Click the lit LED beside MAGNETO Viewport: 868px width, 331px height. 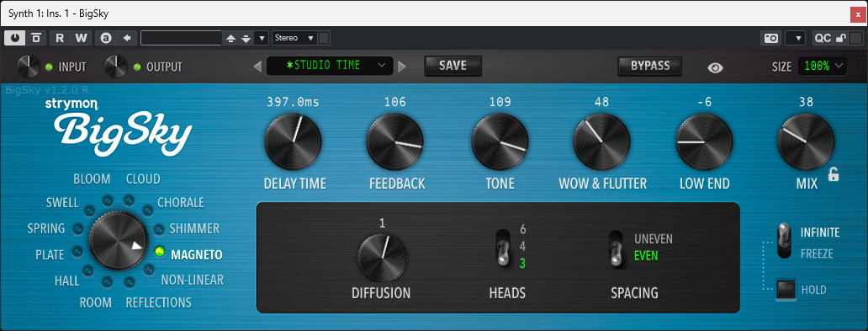[160, 252]
